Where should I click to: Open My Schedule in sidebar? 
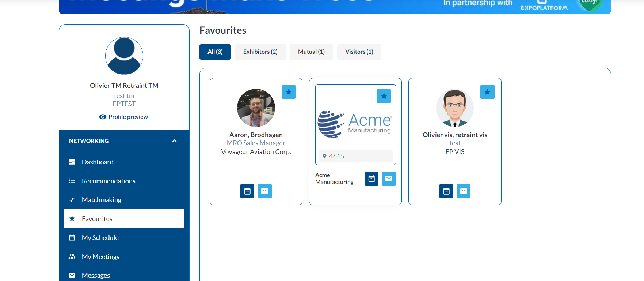click(100, 238)
